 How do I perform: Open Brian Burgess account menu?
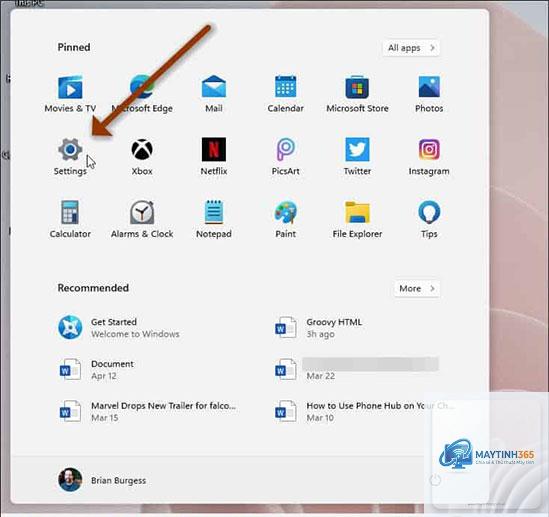[102, 480]
